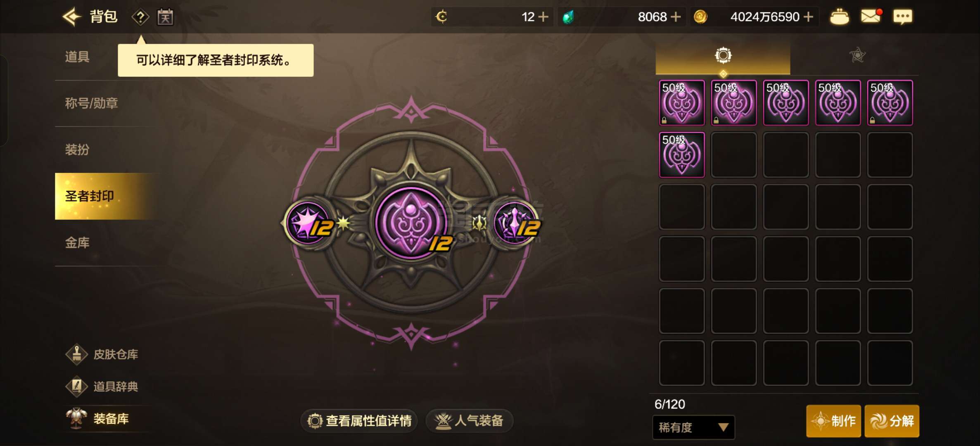Open the chat bubble icon
980x446 pixels.
903,17
